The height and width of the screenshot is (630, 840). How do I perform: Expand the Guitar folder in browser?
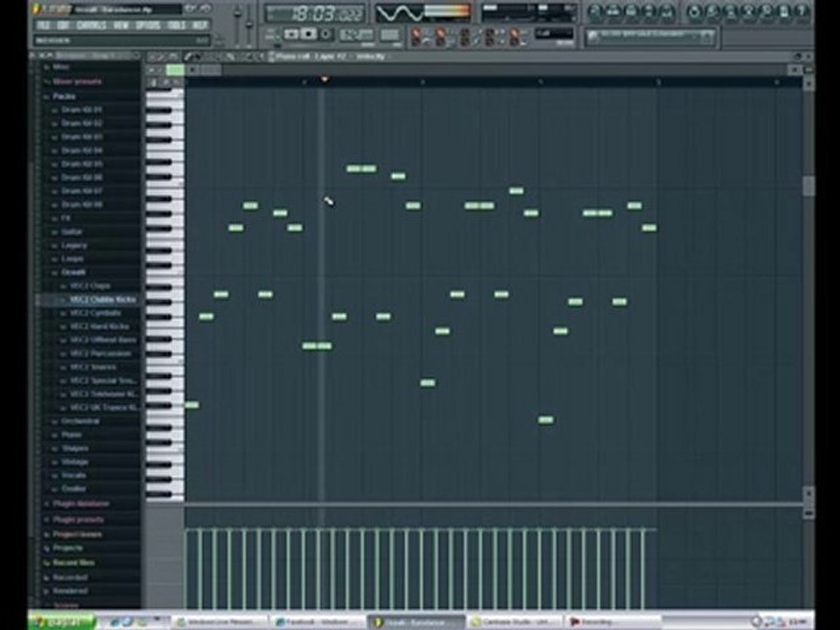[71, 231]
